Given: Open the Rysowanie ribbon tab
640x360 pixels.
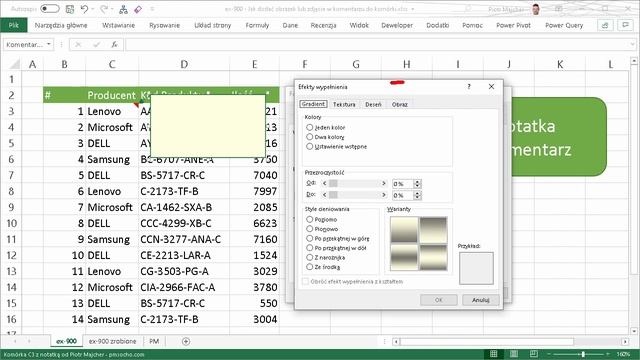Looking at the screenshot, I should pyautogui.click(x=164, y=25).
